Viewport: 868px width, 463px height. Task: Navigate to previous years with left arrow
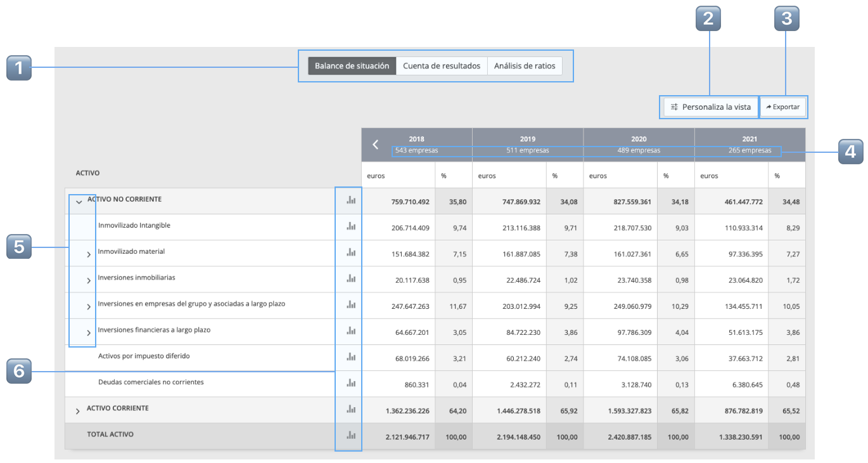375,145
